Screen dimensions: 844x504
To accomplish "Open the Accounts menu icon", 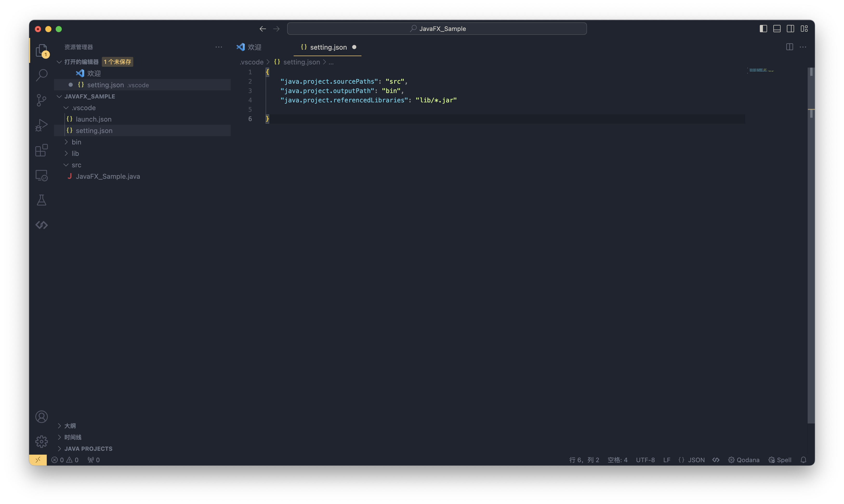I will click(41, 417).
